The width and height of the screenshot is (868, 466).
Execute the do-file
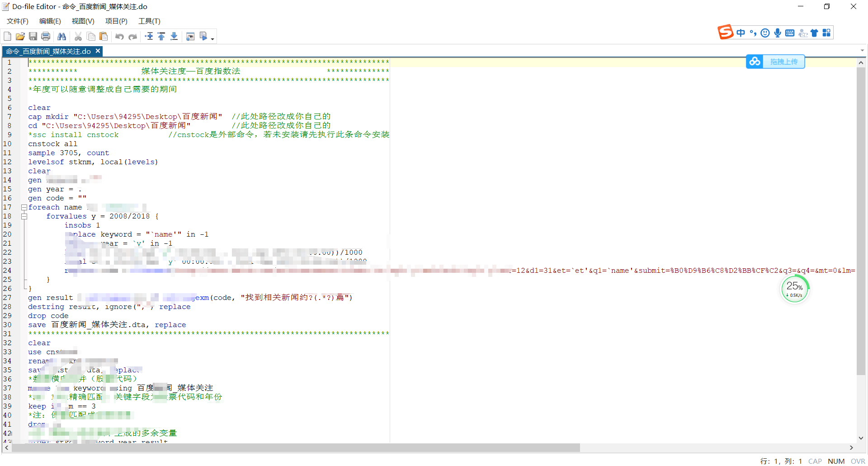[203, 36]
